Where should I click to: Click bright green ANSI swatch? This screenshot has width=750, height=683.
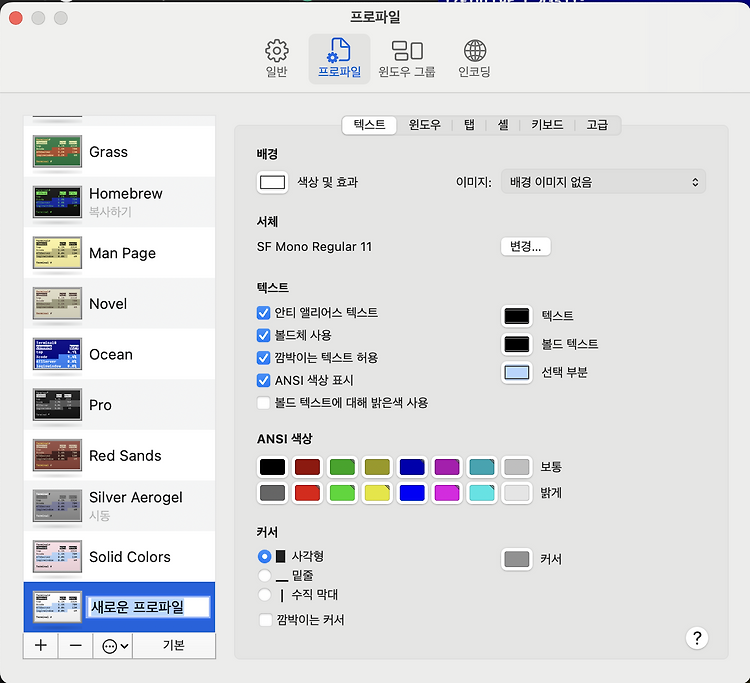pyautogui.click(x=342, y=493)
